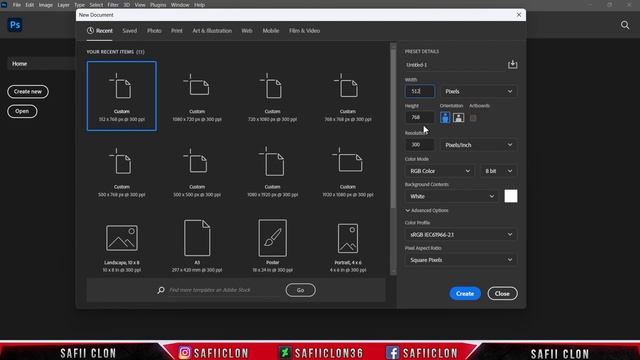Click the Go button for Adobe Stock

300,290
